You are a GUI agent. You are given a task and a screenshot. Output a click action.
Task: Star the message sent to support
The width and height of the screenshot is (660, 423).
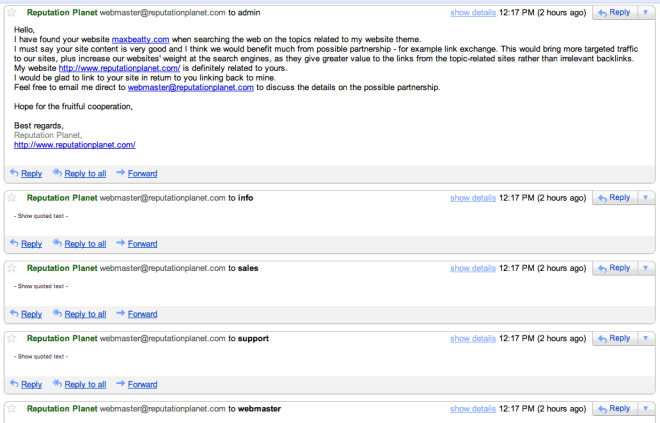(x=13, y=339)
